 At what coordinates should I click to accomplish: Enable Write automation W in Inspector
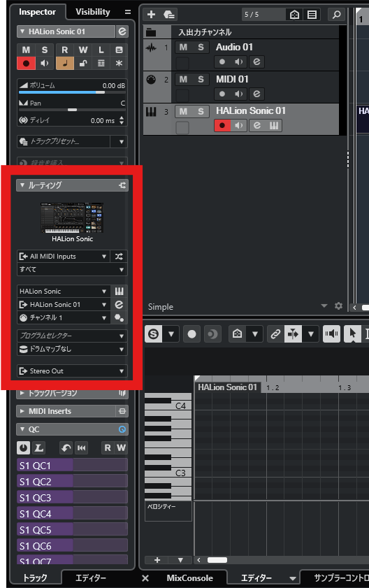(83, 50)
